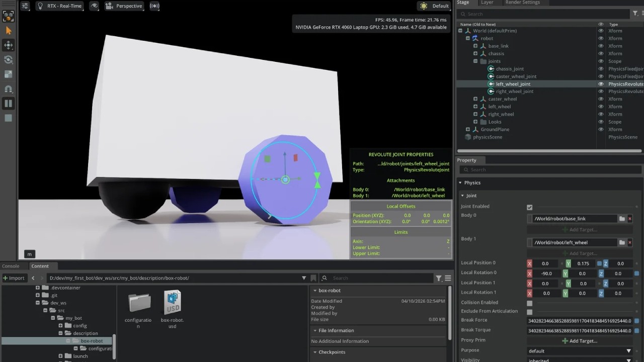Switch to the Render Settings tab
644x362 pixels.
click(522, 3)
